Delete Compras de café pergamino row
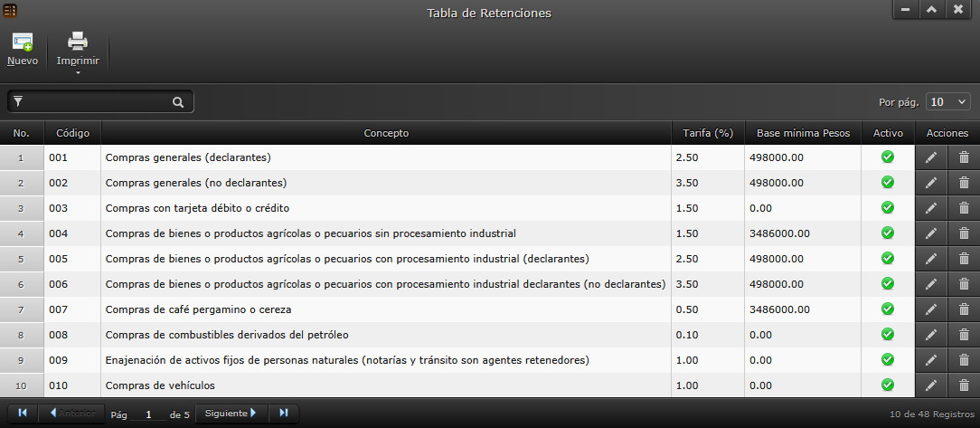This screenshot has width=980, height=428. 964,309
